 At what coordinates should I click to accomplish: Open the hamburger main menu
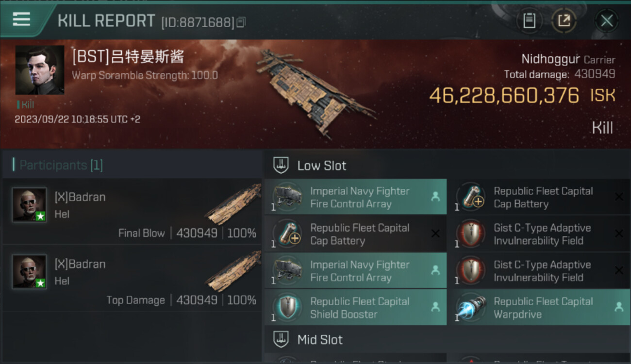(x=22, y=19)
